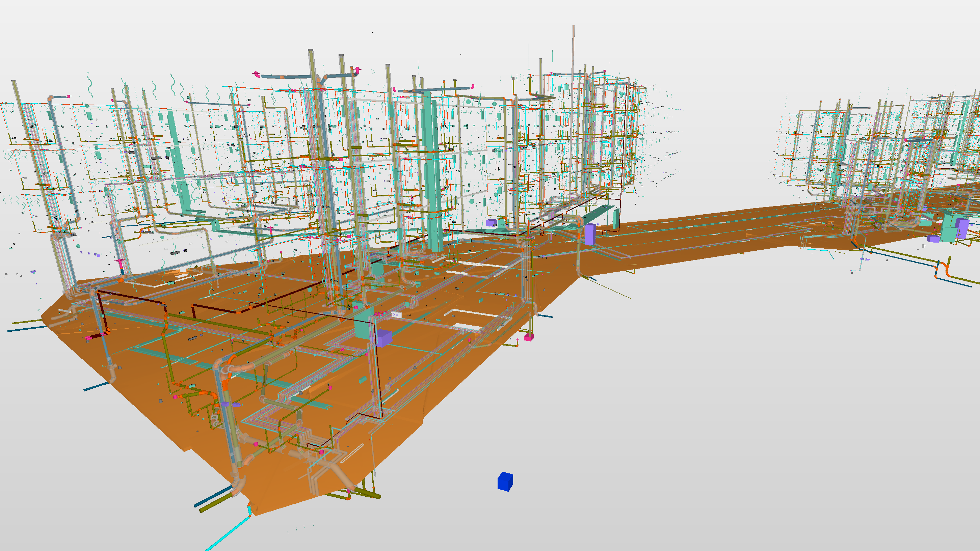
Task: Click small purple box left of far-right teal unit
Action: point(933,239)
